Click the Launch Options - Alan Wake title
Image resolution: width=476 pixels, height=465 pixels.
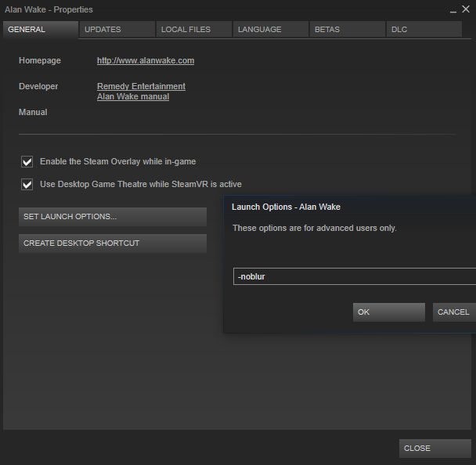pyautogui.click(x=286, y=207)
